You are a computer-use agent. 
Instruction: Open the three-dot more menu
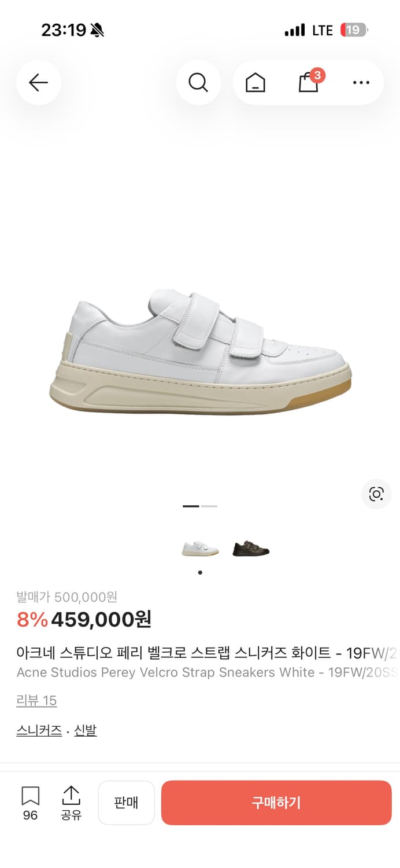tap(361, 83)
